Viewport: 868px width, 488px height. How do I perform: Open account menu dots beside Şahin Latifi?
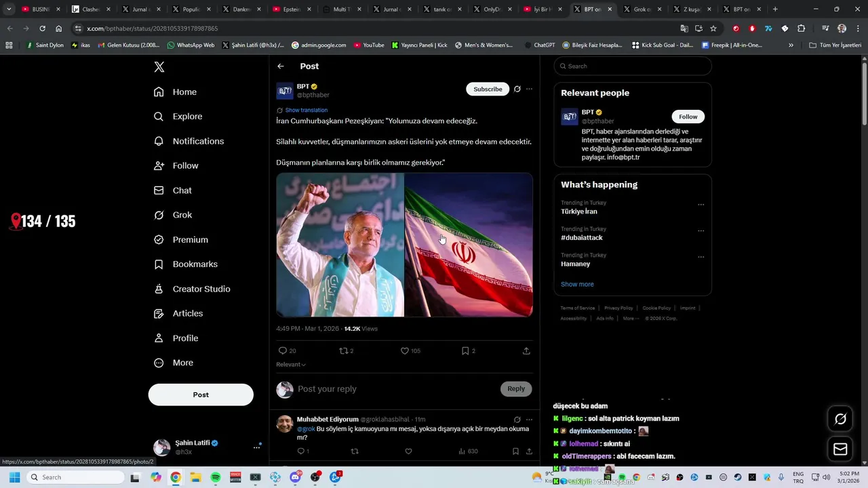pos(256,447)
